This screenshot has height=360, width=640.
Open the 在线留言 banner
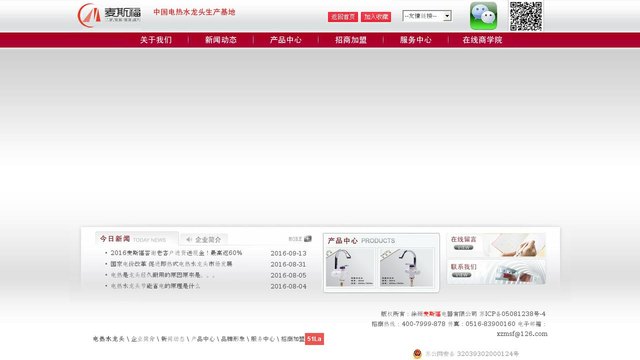[x=497, y=245]
